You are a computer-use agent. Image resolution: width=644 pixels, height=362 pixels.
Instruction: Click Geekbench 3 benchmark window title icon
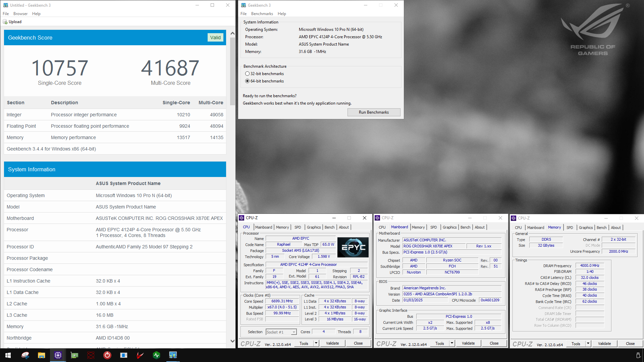[244, 5]
